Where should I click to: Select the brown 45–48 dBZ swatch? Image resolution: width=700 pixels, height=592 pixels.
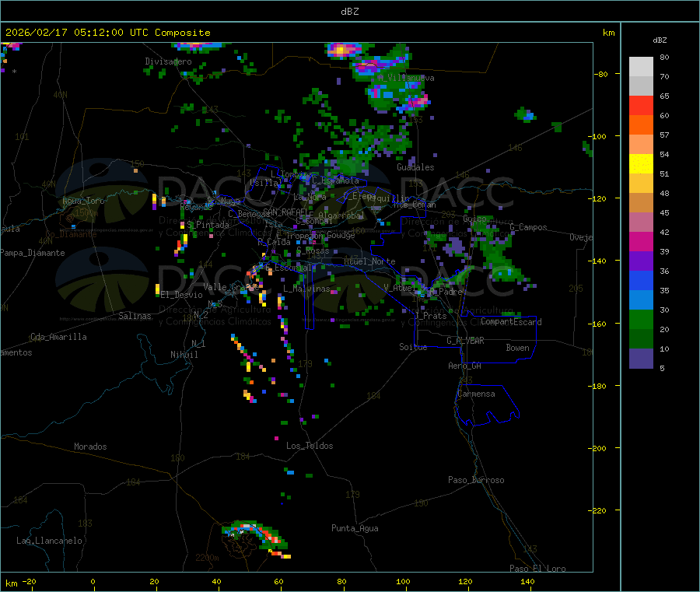pyautogui.click(x=641, y=203)
